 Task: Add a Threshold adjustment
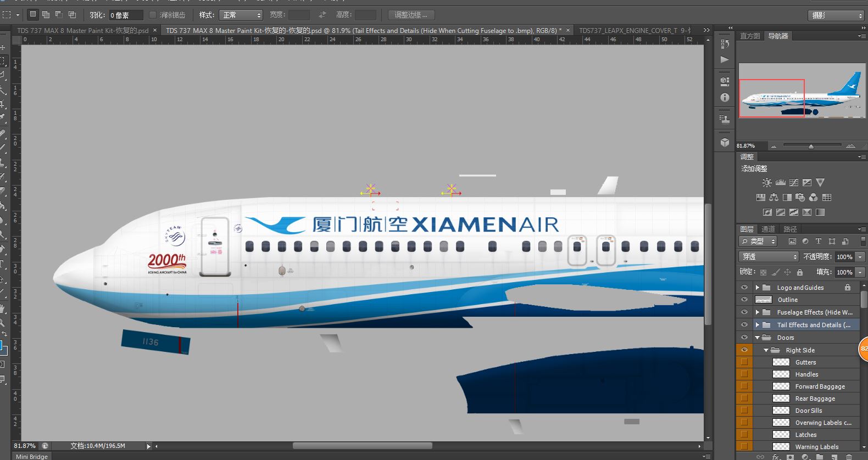[794, 212]
